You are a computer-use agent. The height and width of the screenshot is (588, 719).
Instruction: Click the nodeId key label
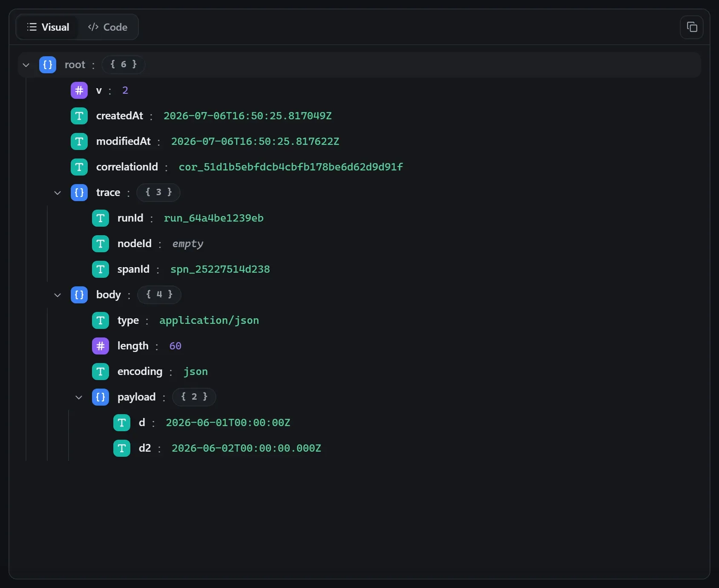tap(135, 244)
